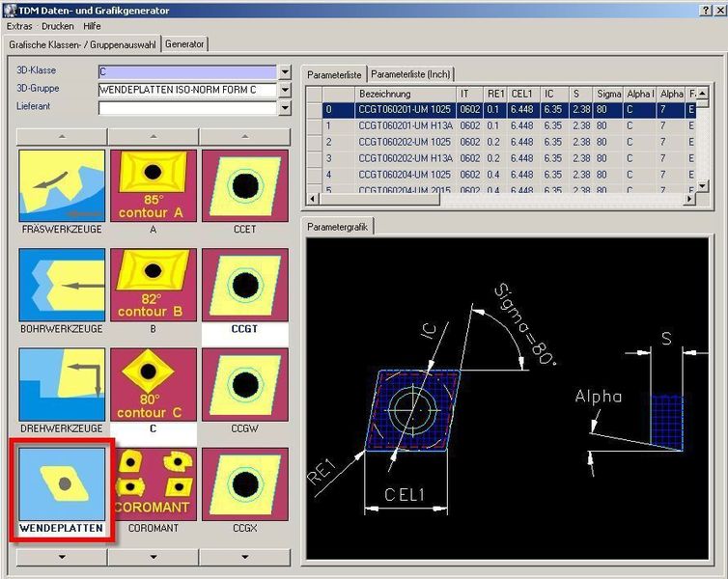
Task: Select the CCGT insert thumbnail
Action: click(243, 286)
